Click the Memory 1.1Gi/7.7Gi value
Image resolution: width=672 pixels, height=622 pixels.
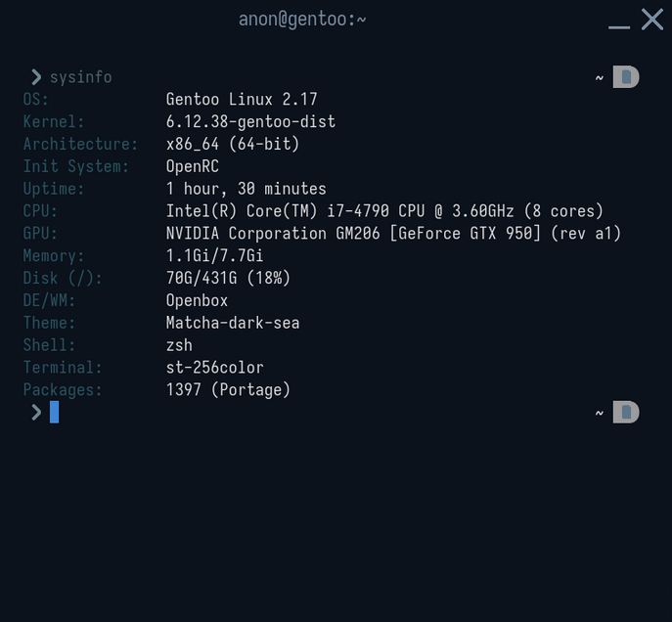pyautogui.click(x=215, y=255)
